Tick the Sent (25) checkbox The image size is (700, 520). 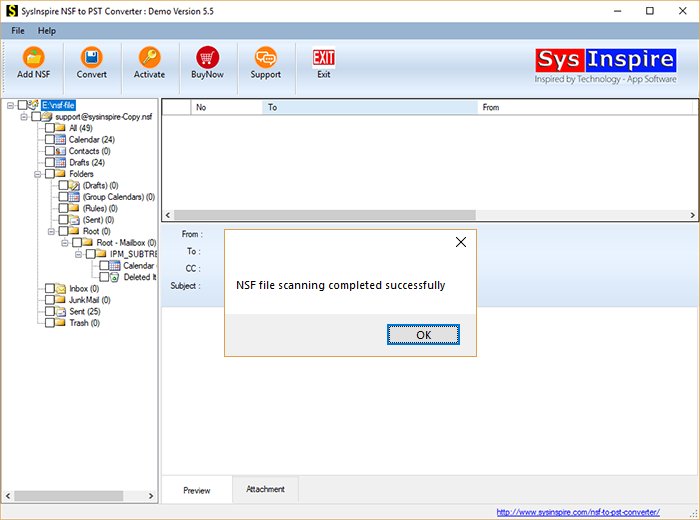click(50, 312)
